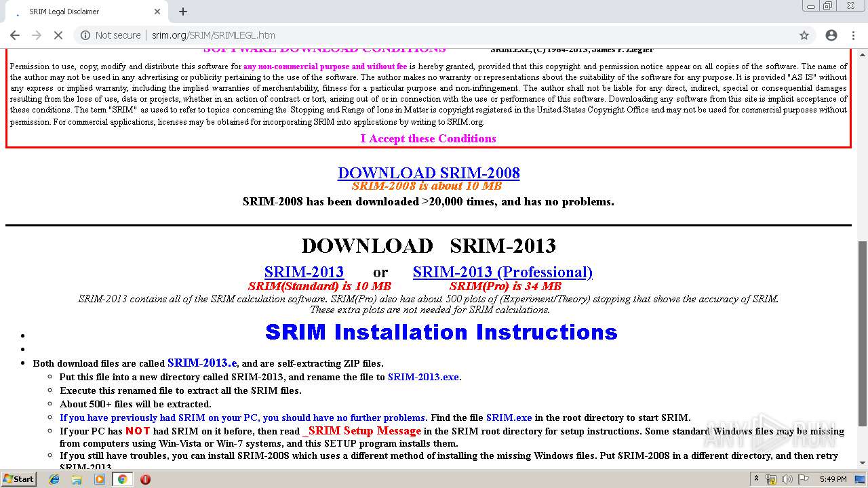Open the media player taskbar icon
Screen dimensions: 868x488
click(x=100, y=479)
